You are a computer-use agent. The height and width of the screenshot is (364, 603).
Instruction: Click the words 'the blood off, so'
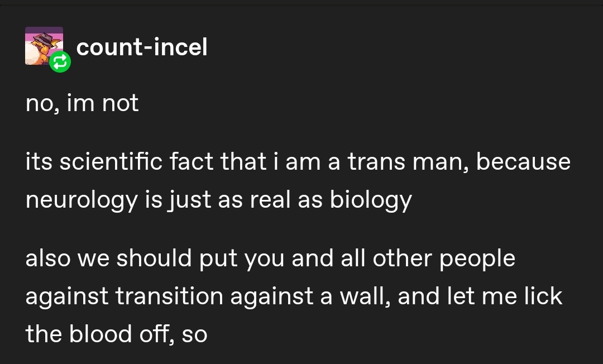[x=117, y=334]
